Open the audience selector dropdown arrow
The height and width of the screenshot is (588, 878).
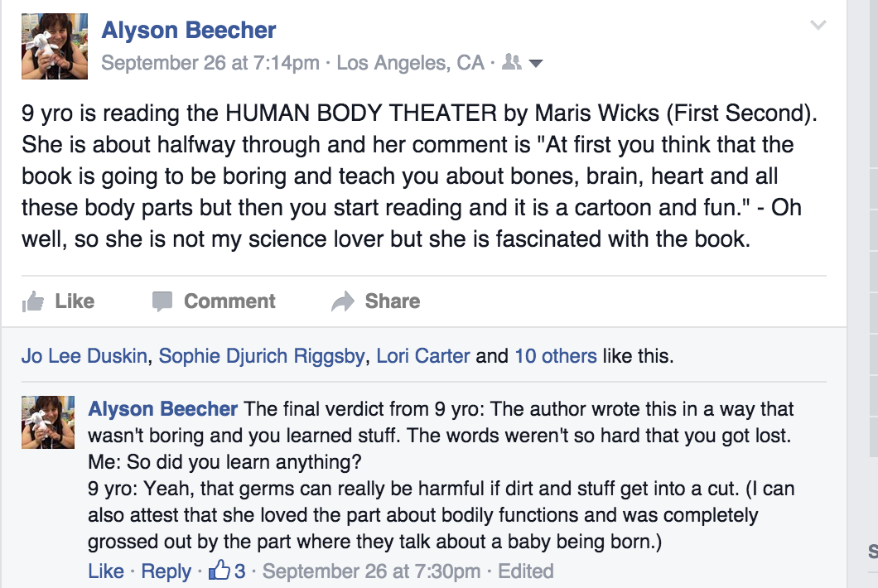pos(536,63)
